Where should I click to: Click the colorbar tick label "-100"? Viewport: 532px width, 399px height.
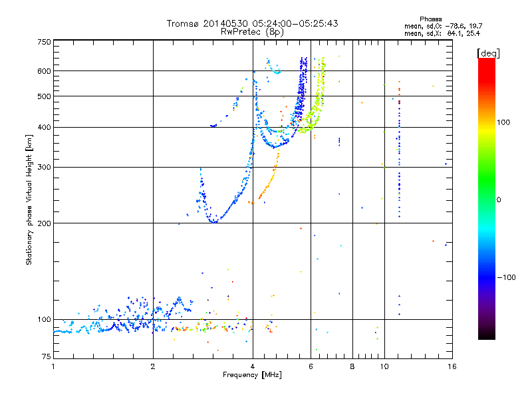click(x=506, y=277)
